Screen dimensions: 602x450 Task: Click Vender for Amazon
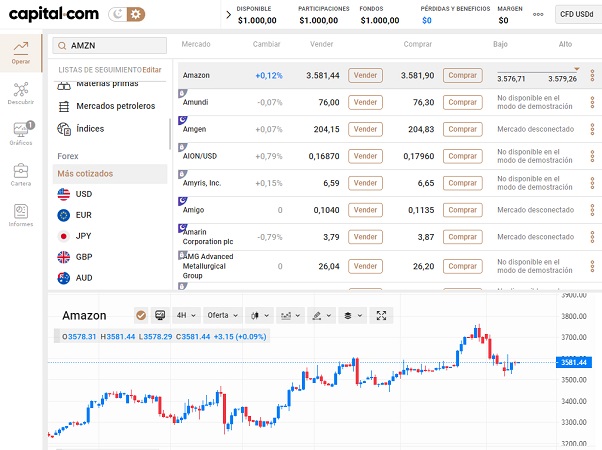[366, 75]
